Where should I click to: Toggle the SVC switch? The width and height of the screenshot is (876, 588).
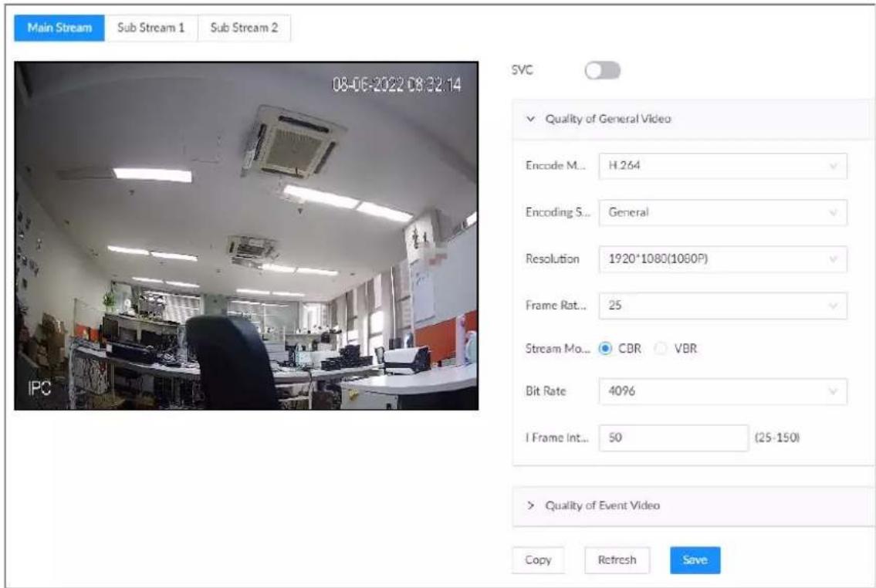pos(602,70)
